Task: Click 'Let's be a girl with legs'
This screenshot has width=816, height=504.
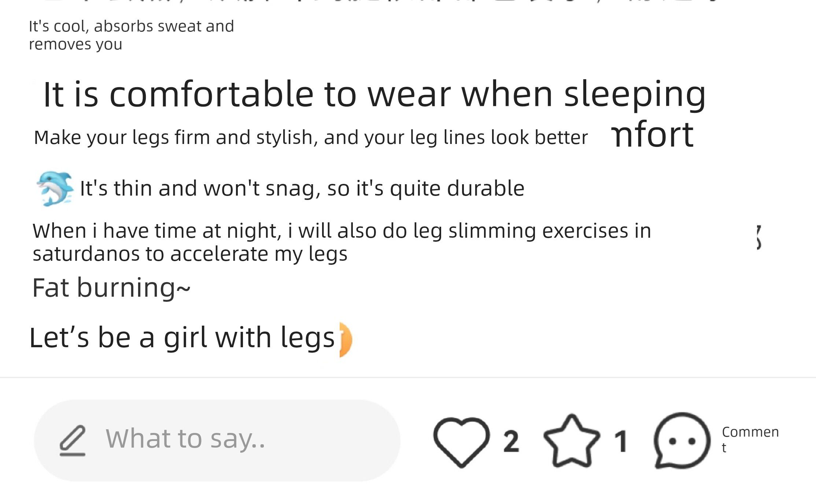Action: click(182, 338)
